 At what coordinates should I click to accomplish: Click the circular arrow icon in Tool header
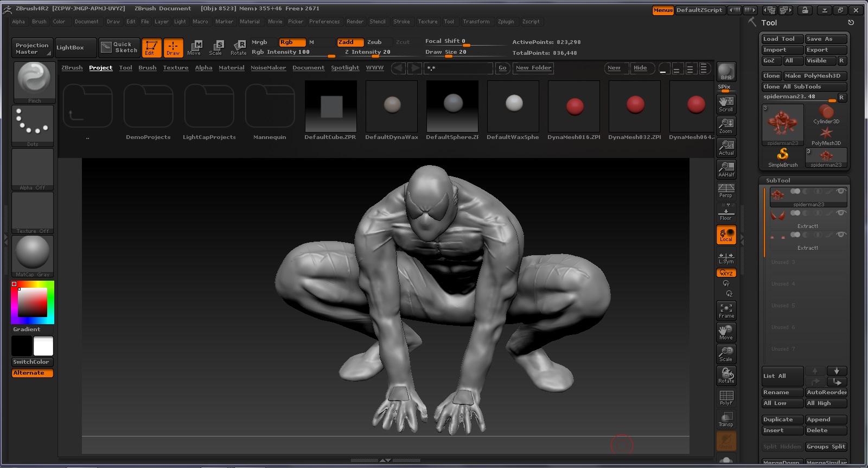[851, 23]
